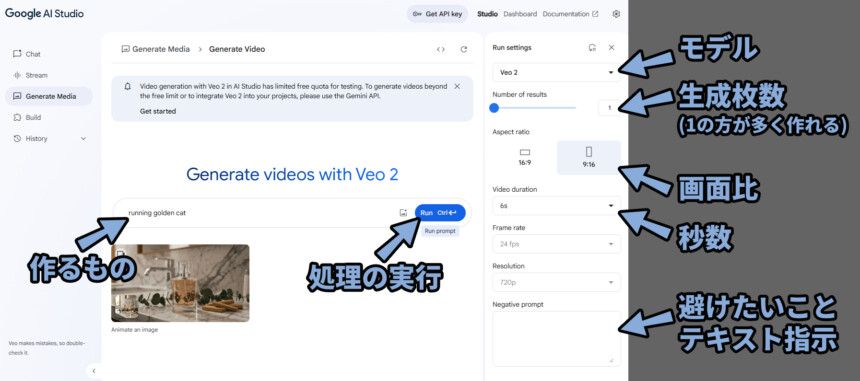Select Generate Media in the sidebar
This screenshot has height=381, width=860.
(x=48, y=96)
